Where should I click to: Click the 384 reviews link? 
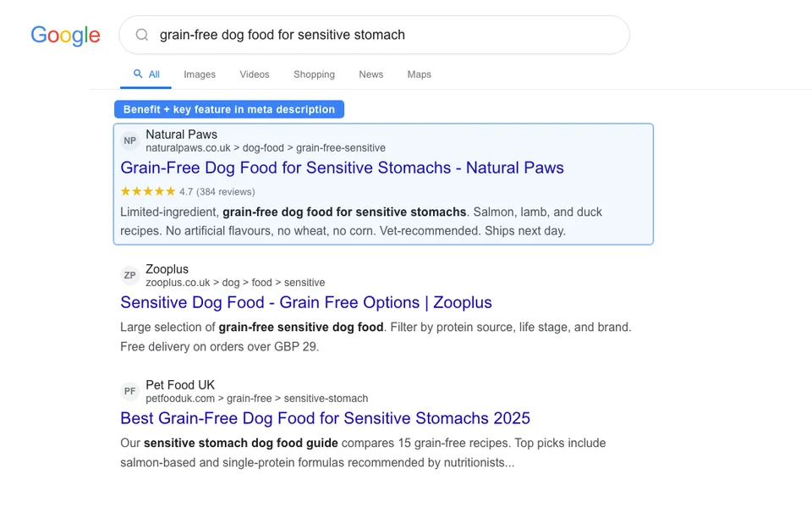[224, 191]
